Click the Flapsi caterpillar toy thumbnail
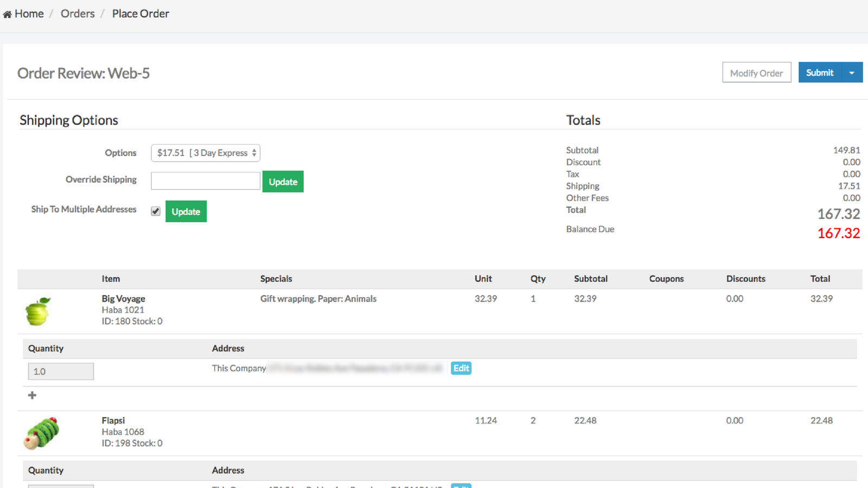 pos(42,433)
